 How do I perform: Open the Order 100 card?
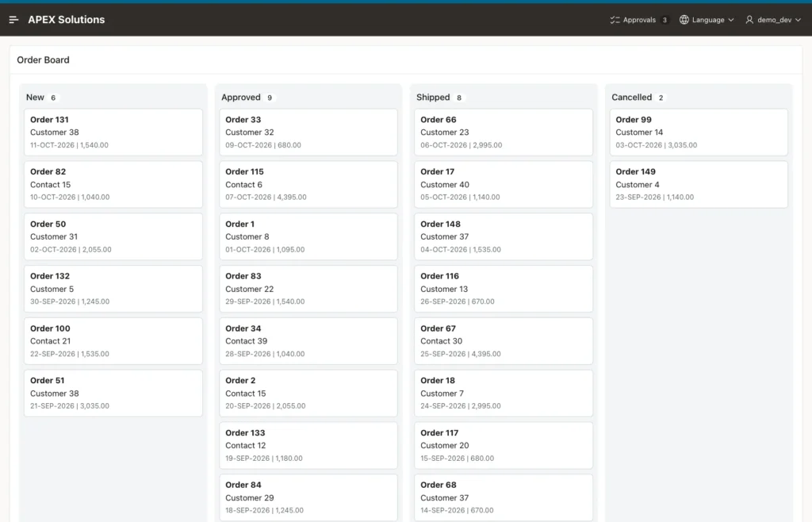click(113, 341)
